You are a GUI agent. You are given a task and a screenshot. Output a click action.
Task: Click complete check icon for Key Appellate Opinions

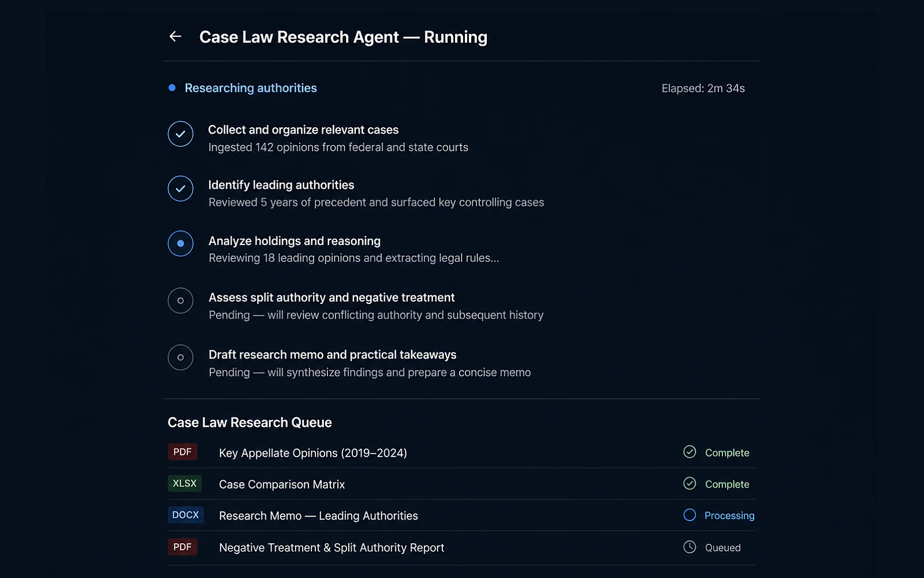point(690,452)
